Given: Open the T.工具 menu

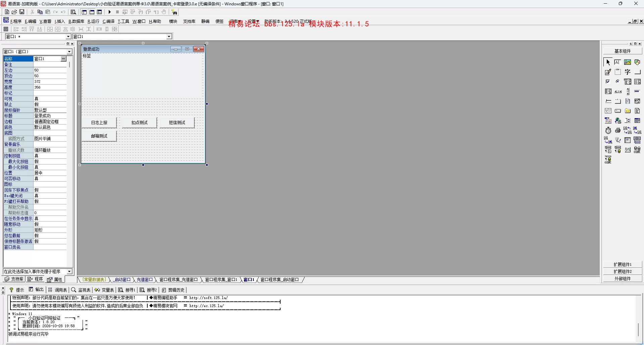Looking at the screenshot, I should (123, 21).
